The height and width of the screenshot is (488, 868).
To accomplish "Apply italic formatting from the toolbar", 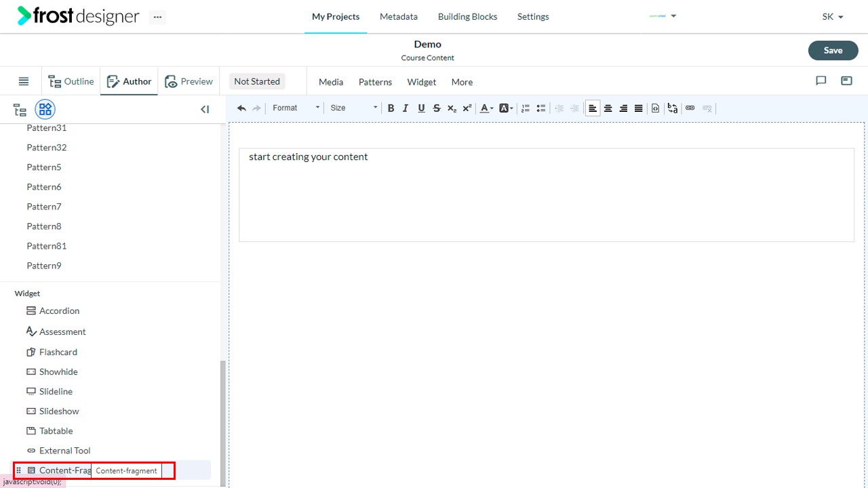I will (406, 108).
